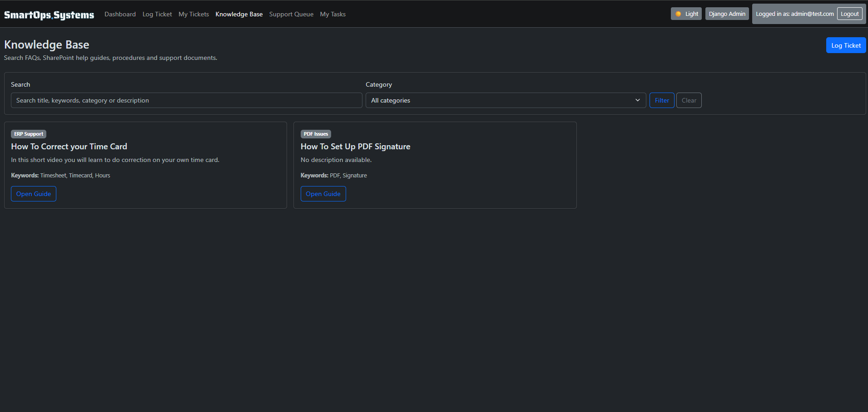Click the sun icon in Light button
868x412 pixels.
click(x=678, y=14)
